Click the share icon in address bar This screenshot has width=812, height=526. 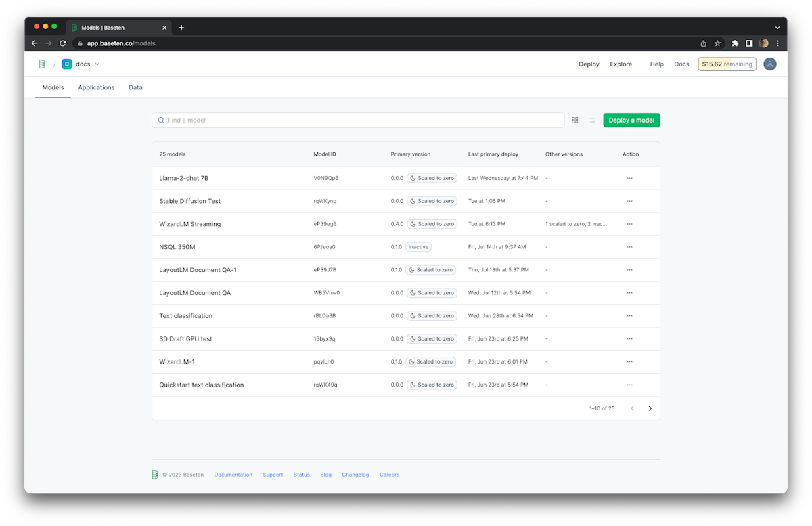point(703,43)
